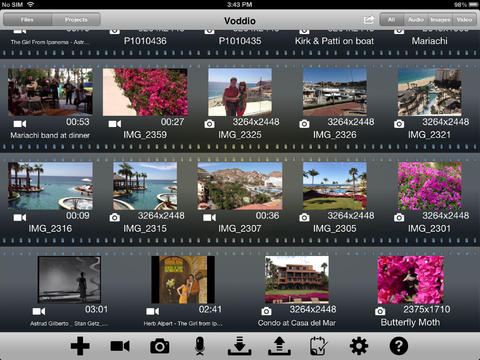Open Condo at Casa del Mar thumbnail

tap(297, 280)
